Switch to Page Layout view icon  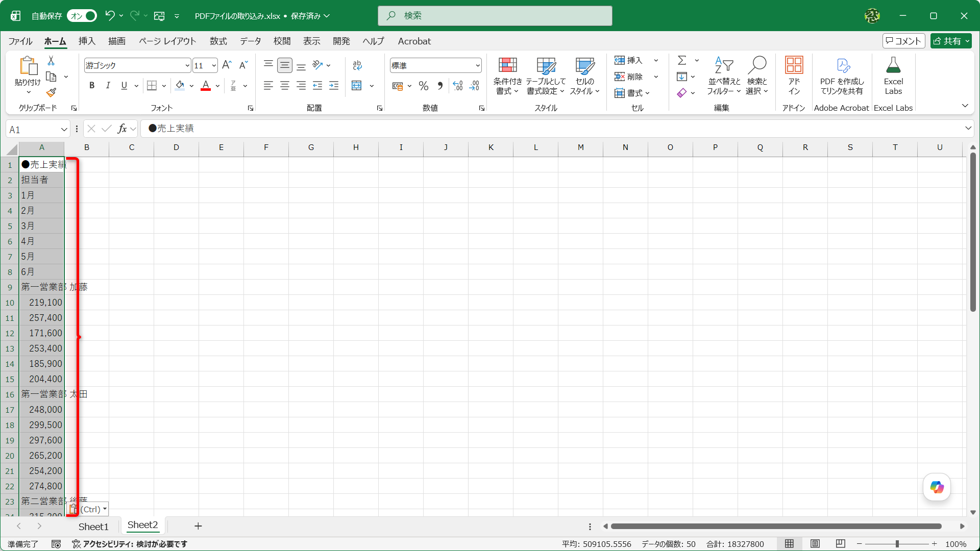815,544
